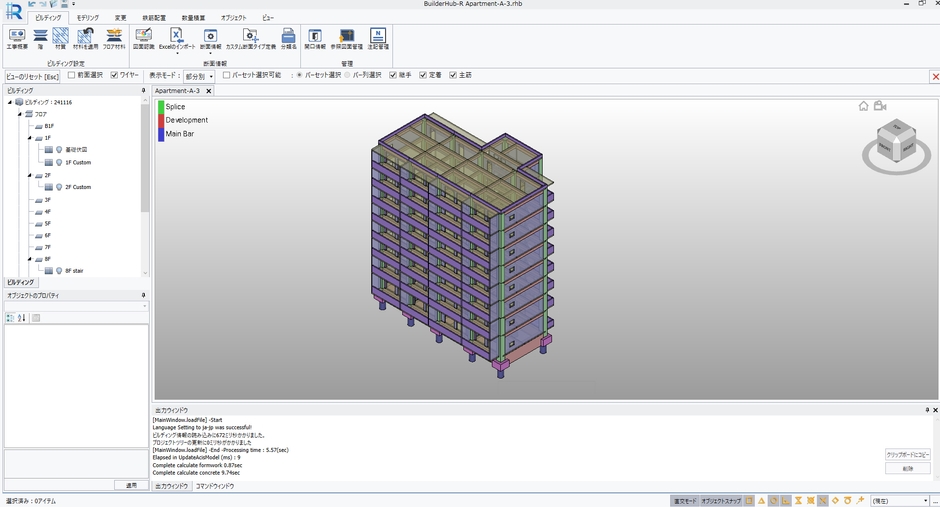Toggle the circle center snap icon
The image size is (940, 507).
774,500
